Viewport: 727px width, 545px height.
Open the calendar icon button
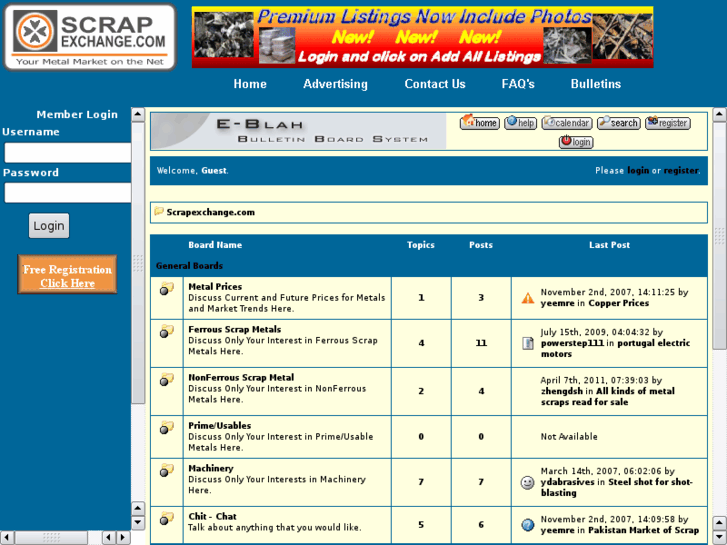click(567, 122)
